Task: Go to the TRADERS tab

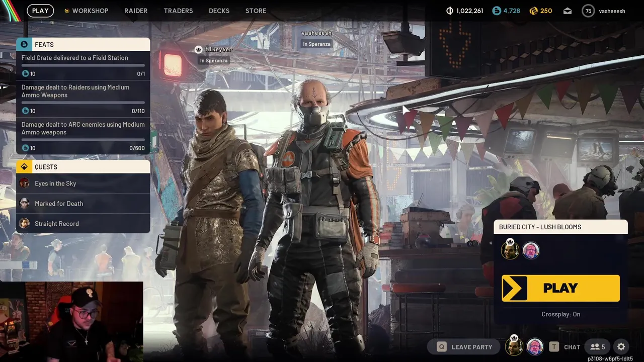Action: (178, 11)
